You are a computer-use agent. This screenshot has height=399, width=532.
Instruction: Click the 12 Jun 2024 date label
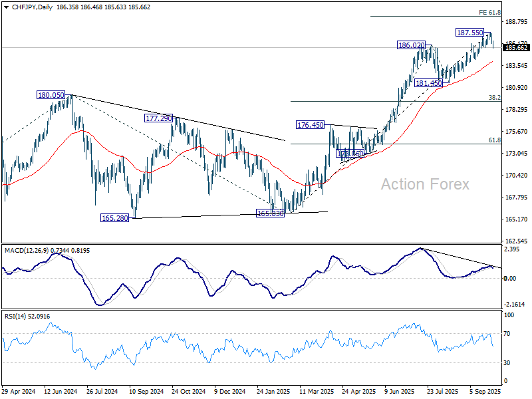coord(61,391)
